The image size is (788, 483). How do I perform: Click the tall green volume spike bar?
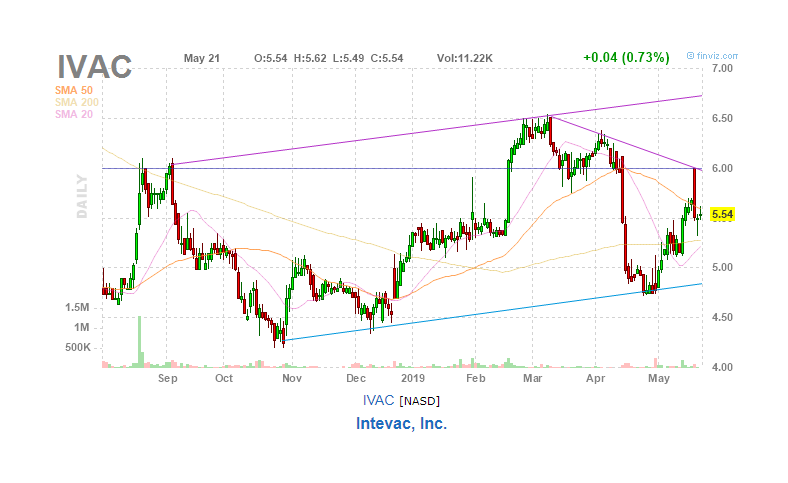coord(140,342)
